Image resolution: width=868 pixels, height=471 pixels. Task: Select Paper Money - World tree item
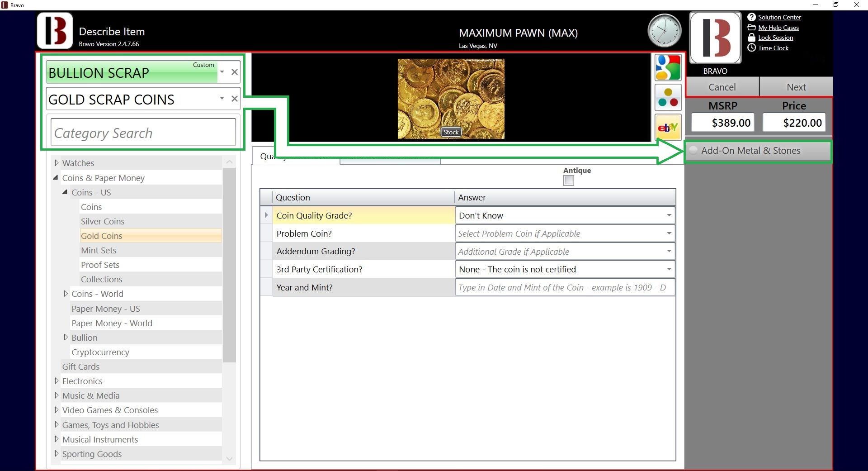coord(112,323)
